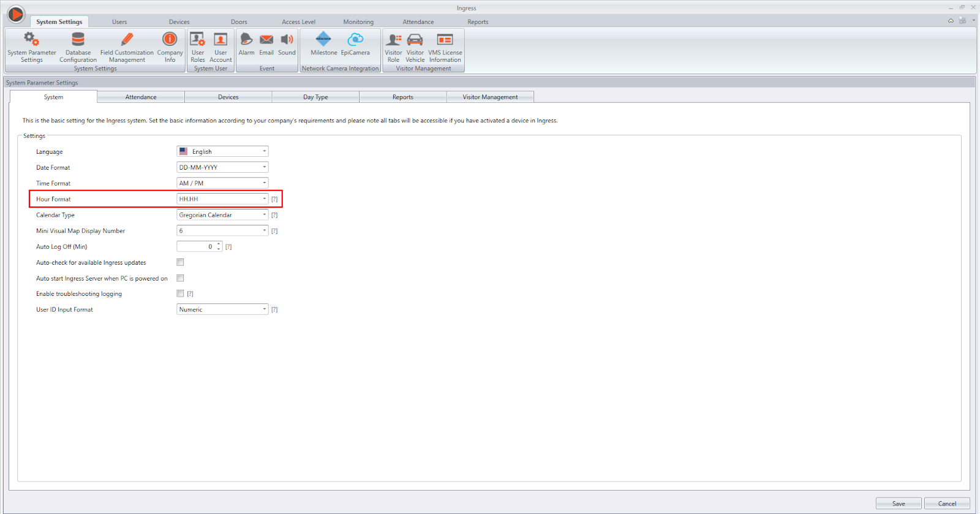
Task: Click help icon beside troubleshooting logging
Action: [x=190, y=294]
